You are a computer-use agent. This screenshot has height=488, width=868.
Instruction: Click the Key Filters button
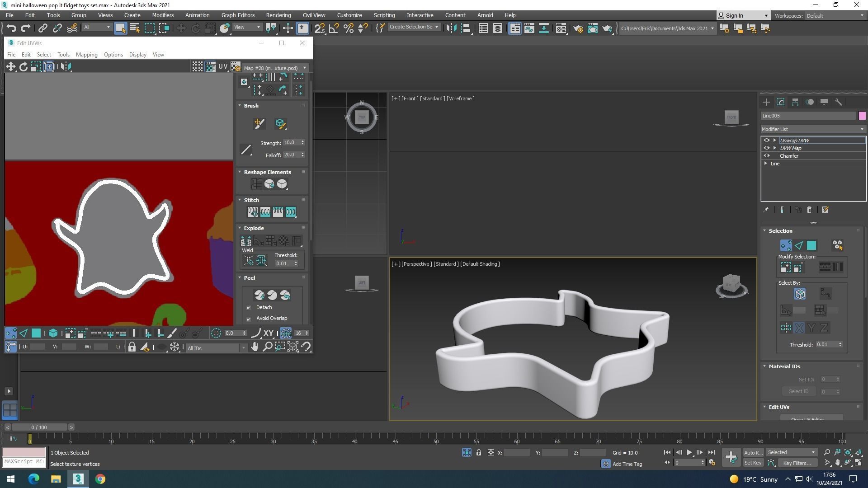click(x=797, y=463)
